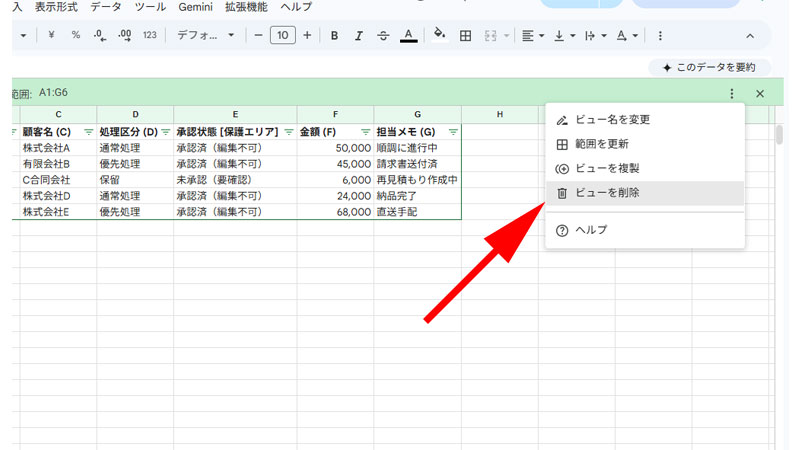The image size is (800, 450).
Task: Click cell containing 株式会社A
Action: click(58, 148)
